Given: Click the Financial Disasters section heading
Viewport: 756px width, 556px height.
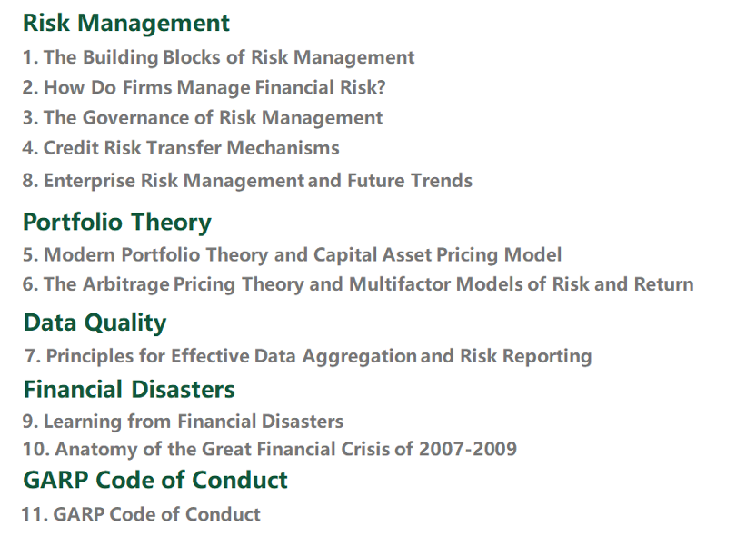Looking at the screenshot, I should (x=129, y=390).
